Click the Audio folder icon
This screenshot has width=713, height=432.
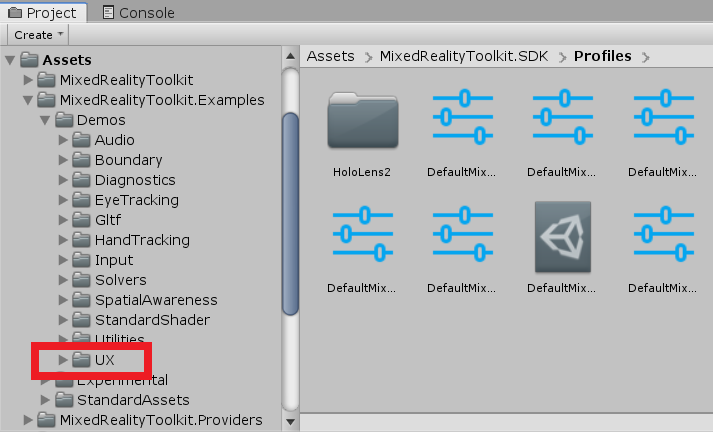pos(81,140)
